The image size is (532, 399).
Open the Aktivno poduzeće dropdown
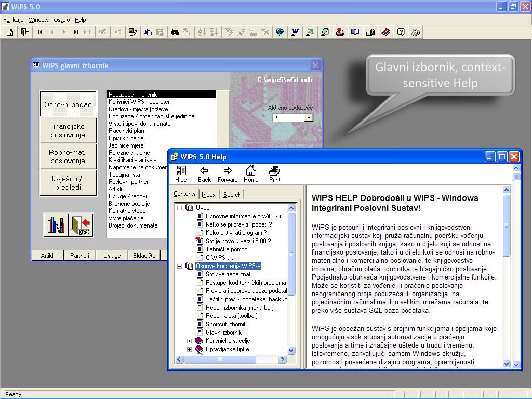(x=309, y=117)
